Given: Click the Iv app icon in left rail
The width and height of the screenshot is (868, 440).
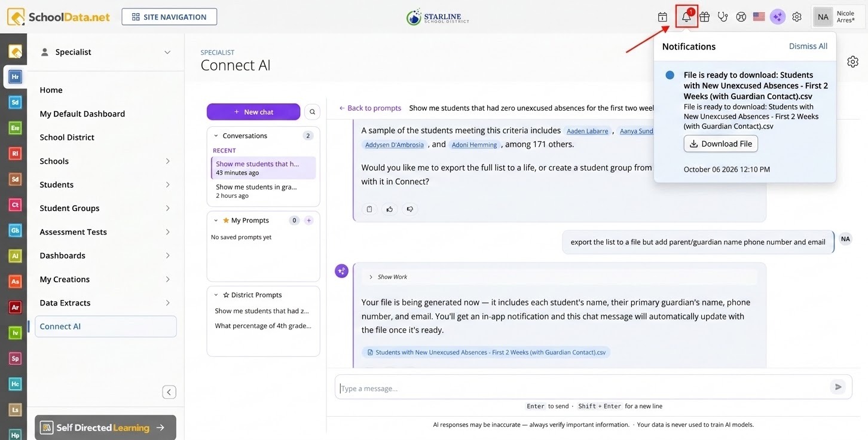Looking at the screenshot, I should (16, 332).
